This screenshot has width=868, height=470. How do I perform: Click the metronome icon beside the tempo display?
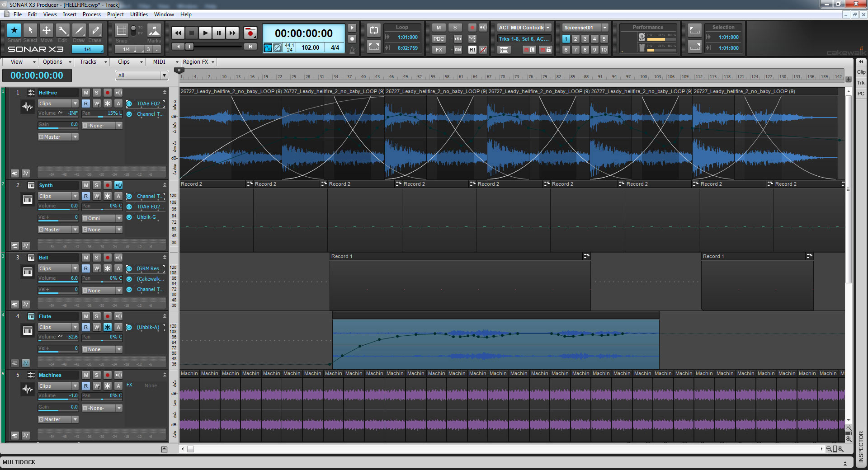[x=352, y=50]
